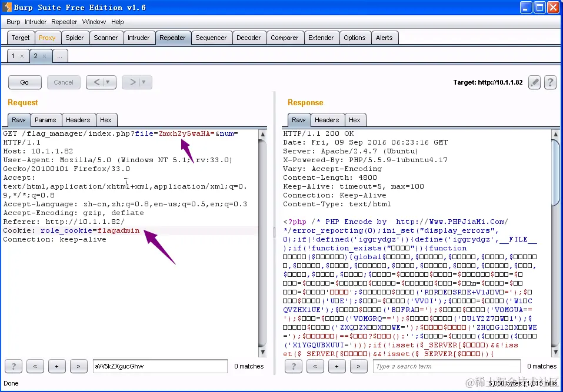Viewport: 563px width, 392px height.
Task: Click the request search plus options button
Action: point(56,366)
